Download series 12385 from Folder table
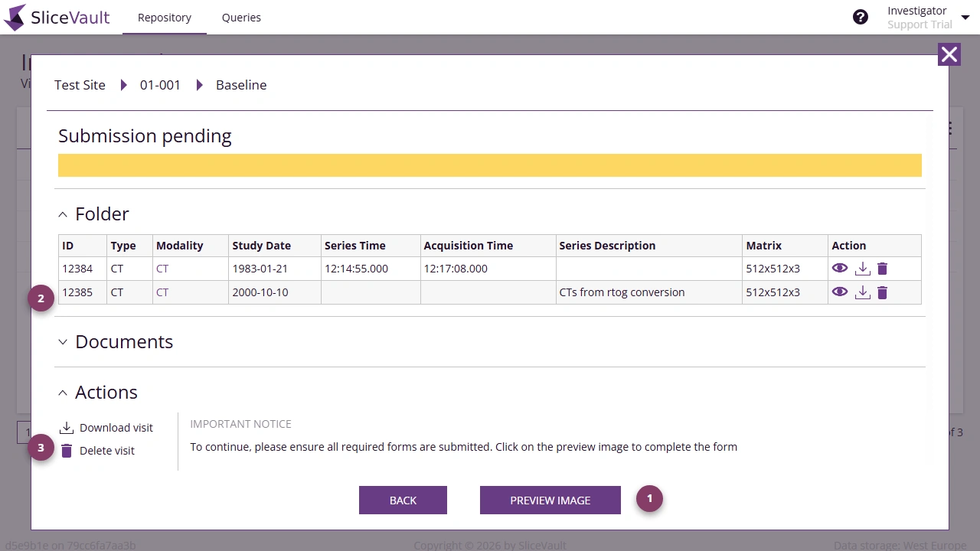 click(863, 292)
